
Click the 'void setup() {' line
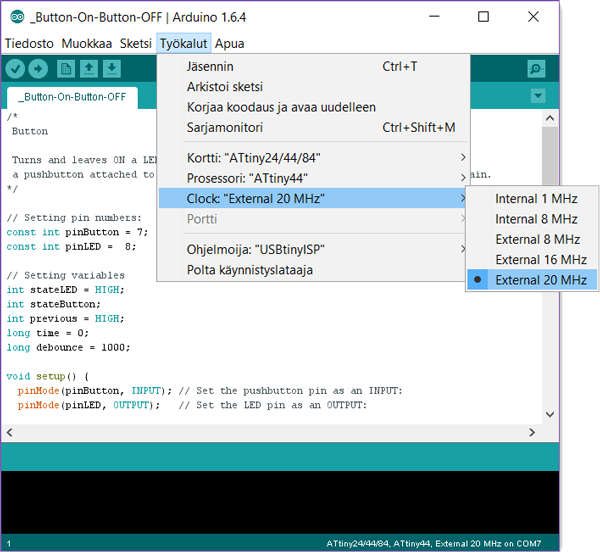pos(48,376)
